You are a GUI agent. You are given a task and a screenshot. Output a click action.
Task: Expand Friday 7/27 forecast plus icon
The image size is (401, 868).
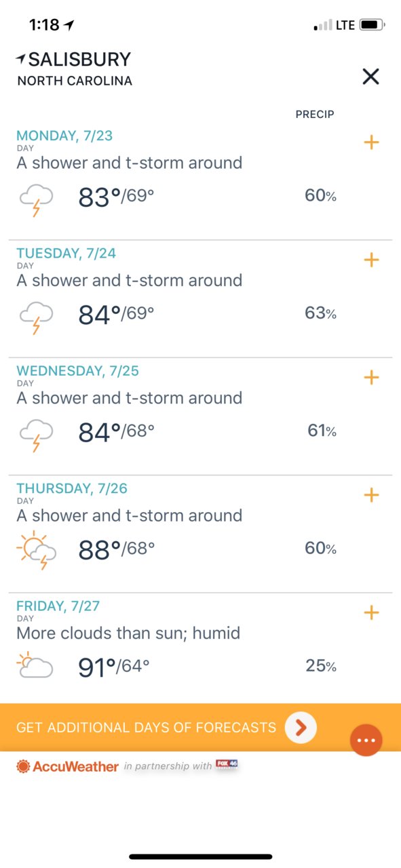[x=371, y=612]
